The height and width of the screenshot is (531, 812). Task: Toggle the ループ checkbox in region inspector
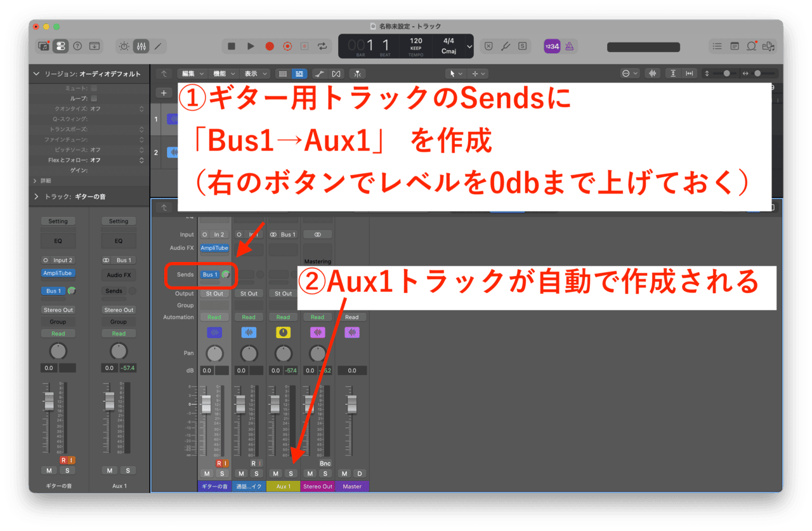94,99
